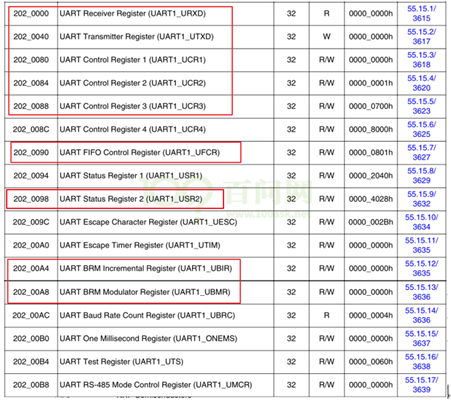Viewport: 451px width, 400px height.
Task: Follow link 55.15.10/3634 for UART1_UESC
Action: point(421,222)
